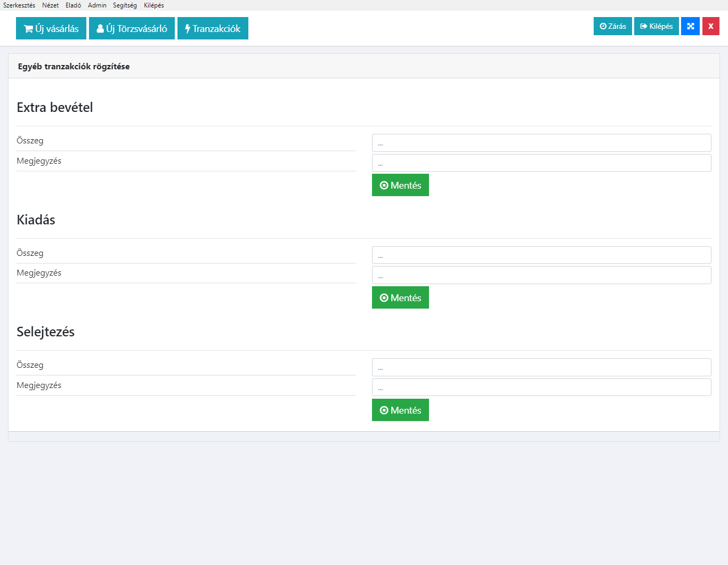728x565 pixels.
Task: Select Kilépés in the top menu bar
Action: 154,5
